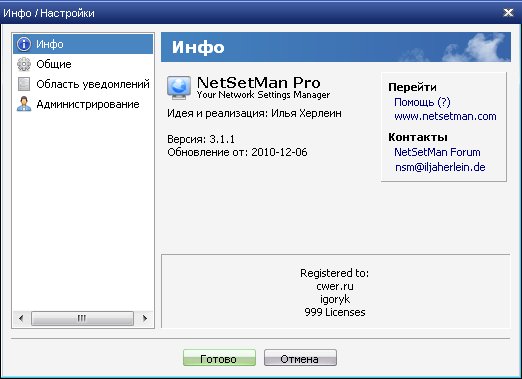Screen dimensions: 522x379
Task: Click the nsm@iljaherlein.de email link
Action: pos(440,167)
